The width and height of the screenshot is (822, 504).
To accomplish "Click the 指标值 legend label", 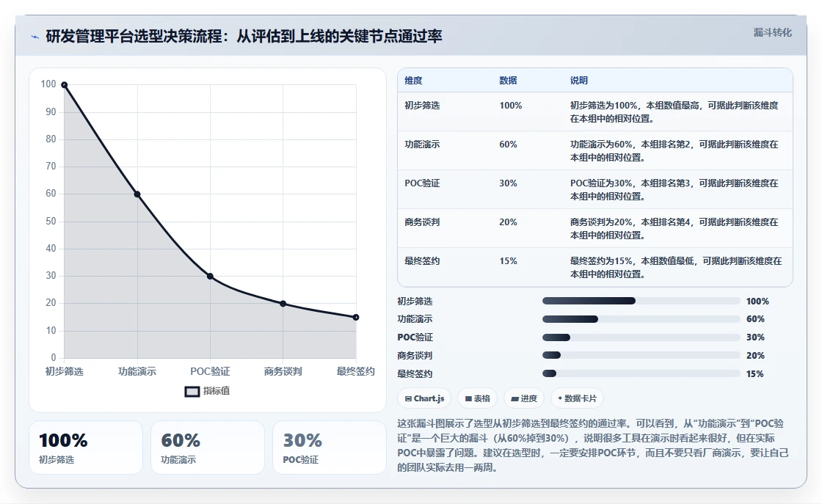I will [x=217, y=391].
